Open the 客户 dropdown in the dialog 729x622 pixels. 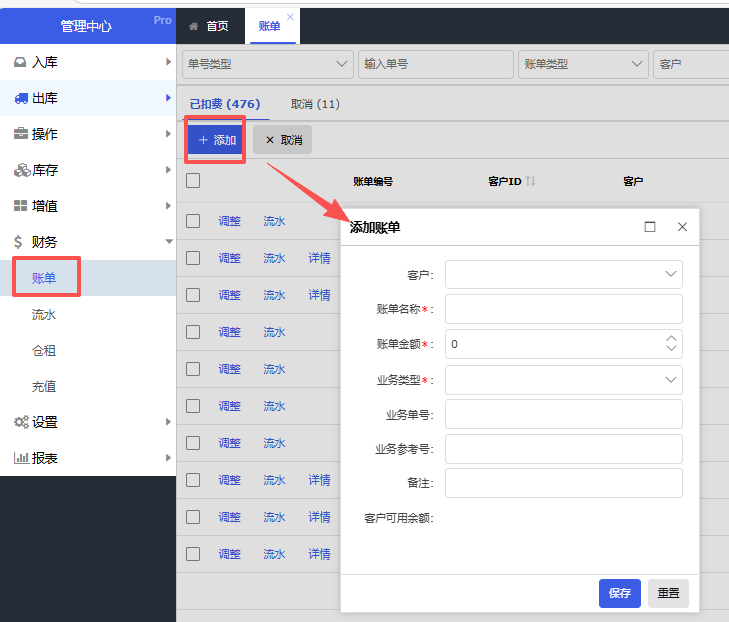click(564, 274)
